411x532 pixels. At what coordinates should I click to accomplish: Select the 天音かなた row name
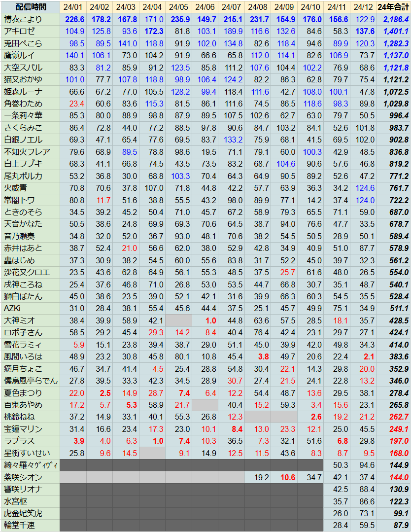click(31, 224)
